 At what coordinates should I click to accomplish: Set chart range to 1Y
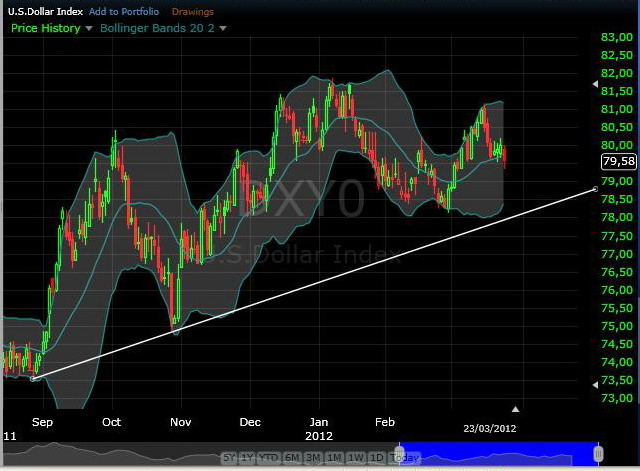(247, 458)
